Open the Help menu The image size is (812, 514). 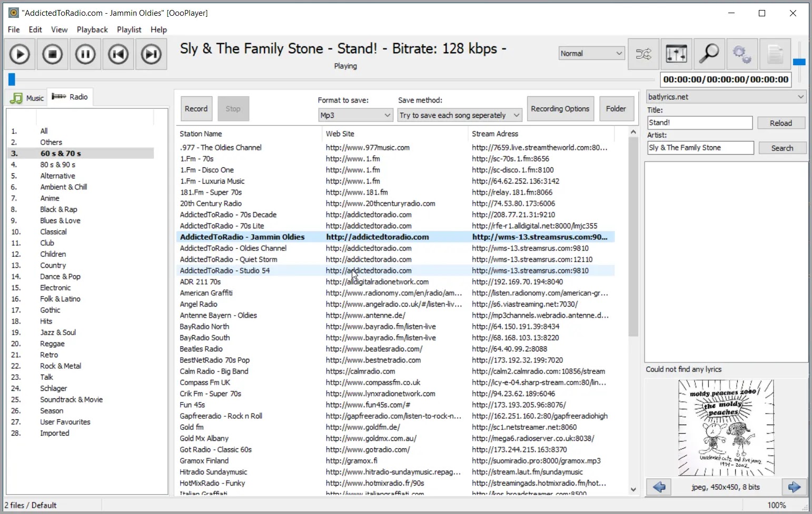pyautogui.click(x=159, y=29)
